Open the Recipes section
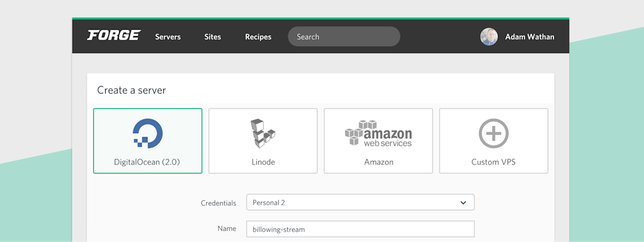 [258, 37]
